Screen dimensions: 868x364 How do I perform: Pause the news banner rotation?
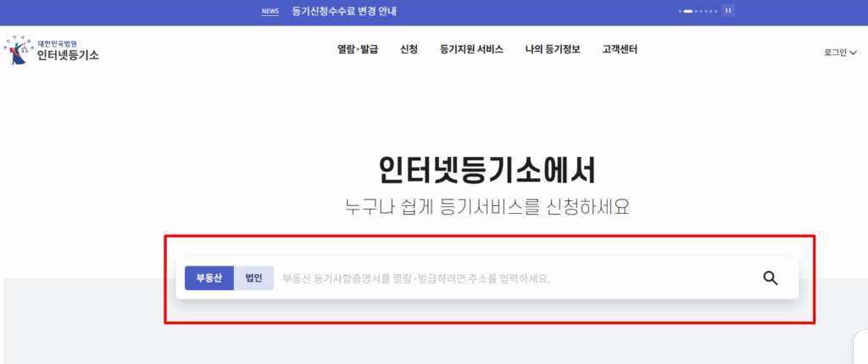727,11
